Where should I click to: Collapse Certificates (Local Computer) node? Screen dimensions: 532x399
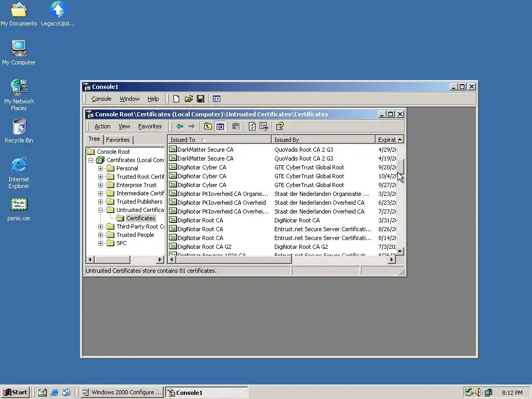point(90,160)
